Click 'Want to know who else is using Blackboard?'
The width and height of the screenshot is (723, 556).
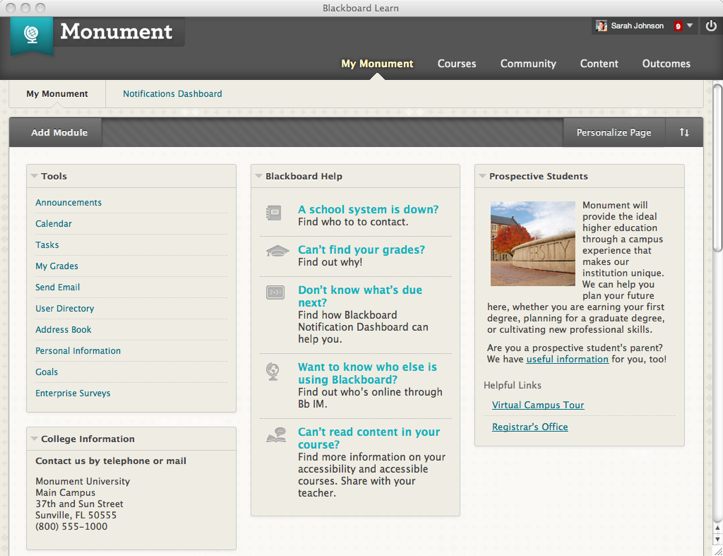(x=367, y=373)
